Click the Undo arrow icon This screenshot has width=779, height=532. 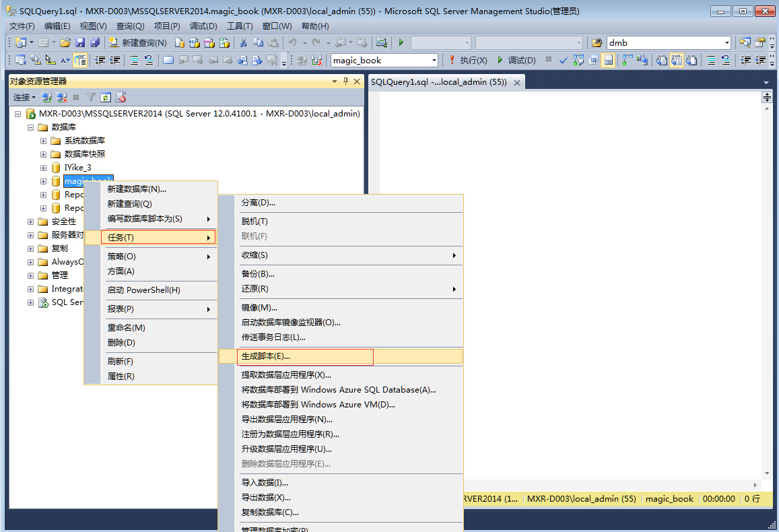[293, 42]
